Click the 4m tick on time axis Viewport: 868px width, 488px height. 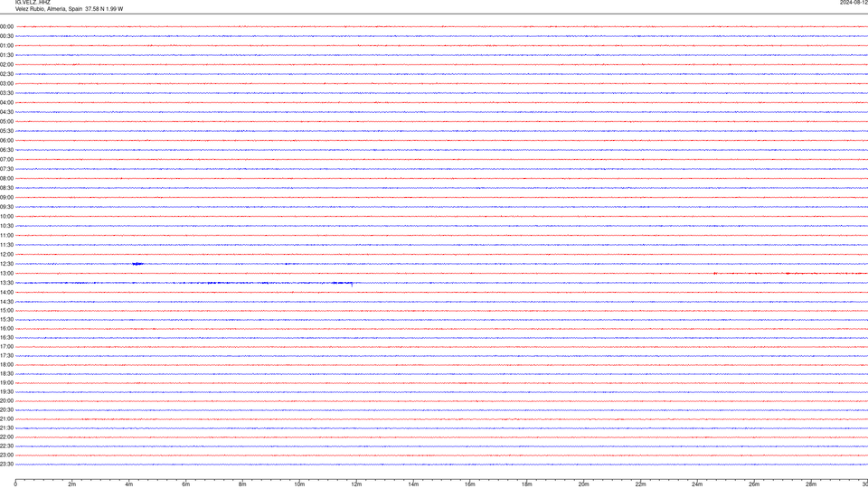[x=129, y=484]
